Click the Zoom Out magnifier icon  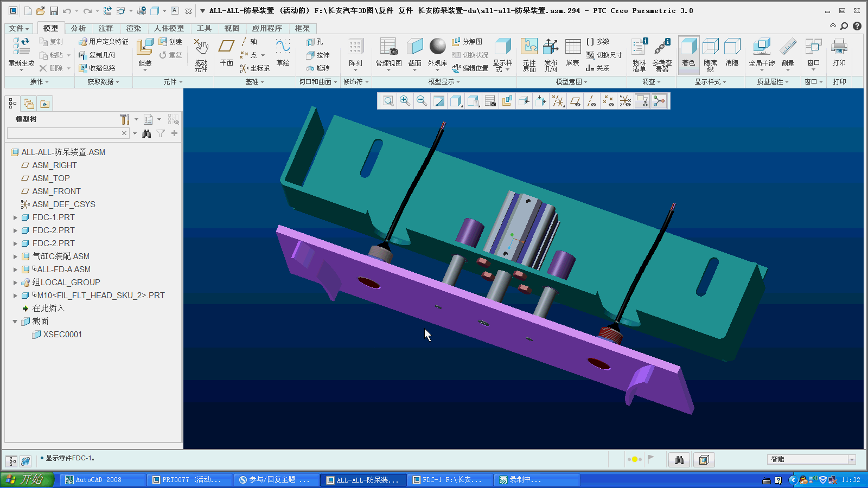[x=422, y=101]
